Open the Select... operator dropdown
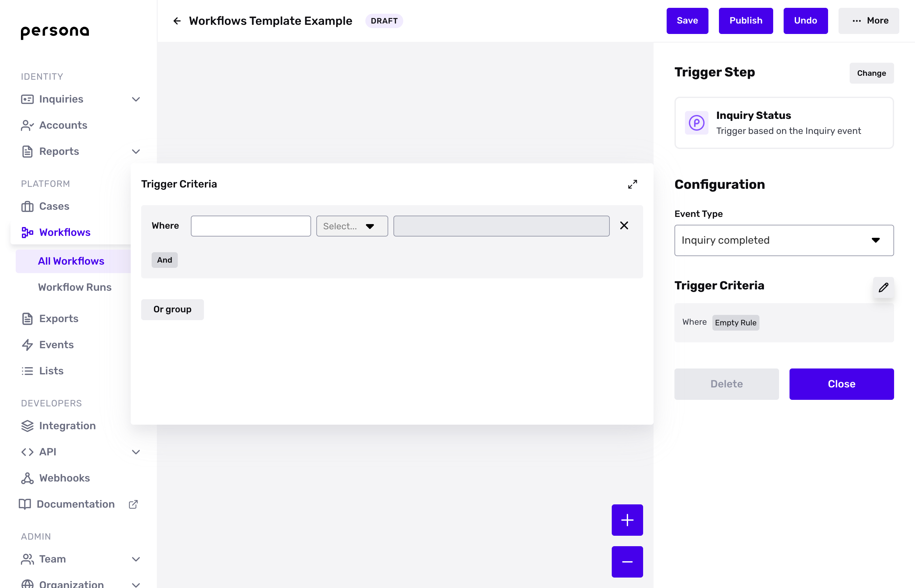This screenshot has width=915, height=588. [x=352, y=226]
